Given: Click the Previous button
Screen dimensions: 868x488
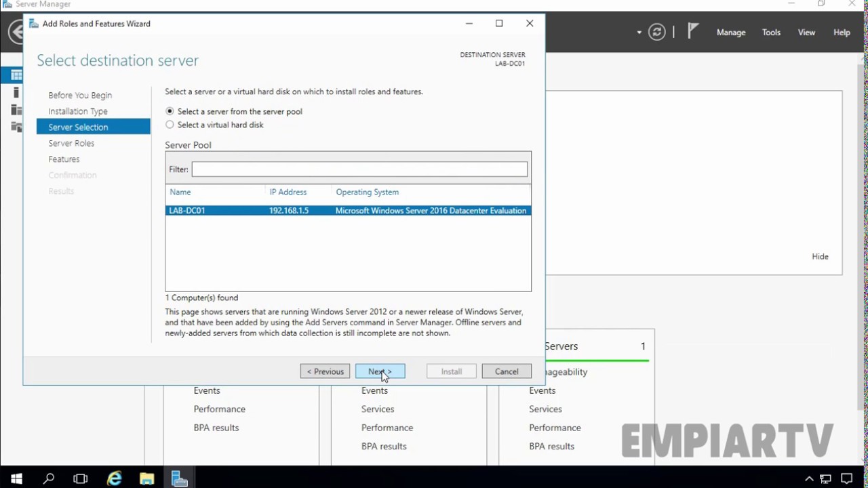Looking at the screenshot, I should click(325, 371).
